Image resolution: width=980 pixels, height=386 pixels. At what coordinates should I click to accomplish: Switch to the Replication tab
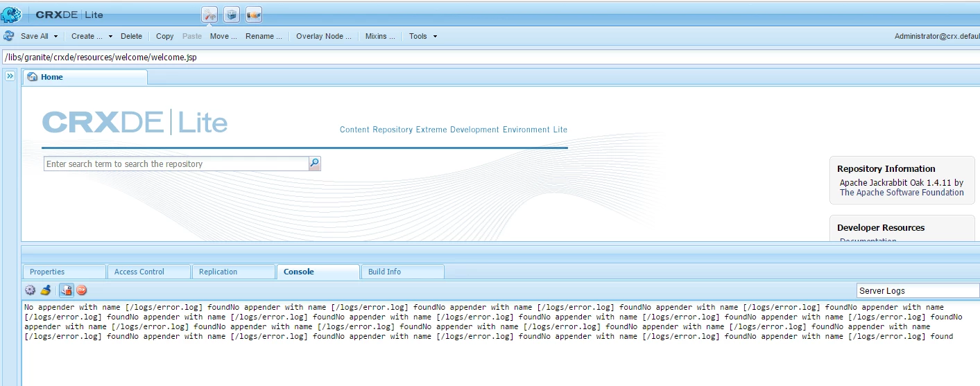click(x=234, y=272)
